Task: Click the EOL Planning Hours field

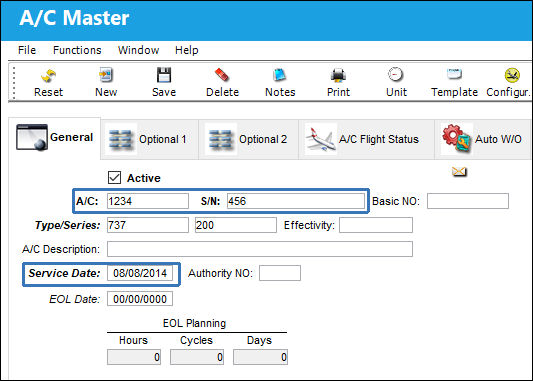Action: coord(134,357)
